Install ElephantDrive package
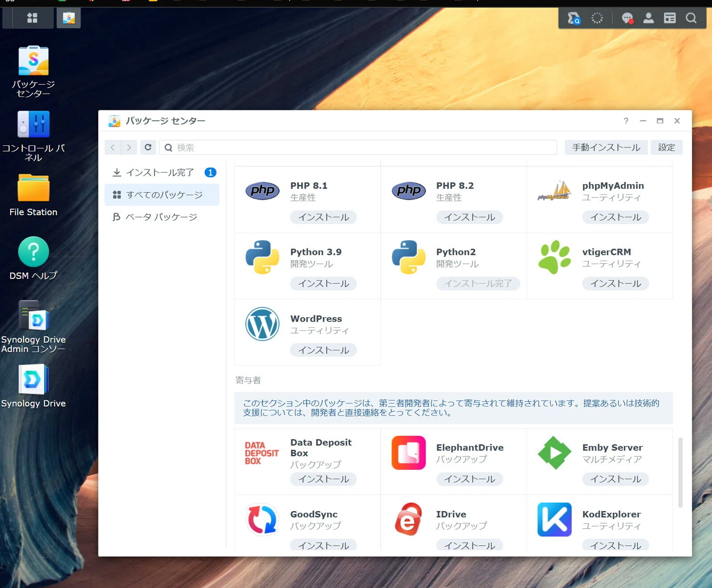The image size is (712, 588). [x=469, y=479]
